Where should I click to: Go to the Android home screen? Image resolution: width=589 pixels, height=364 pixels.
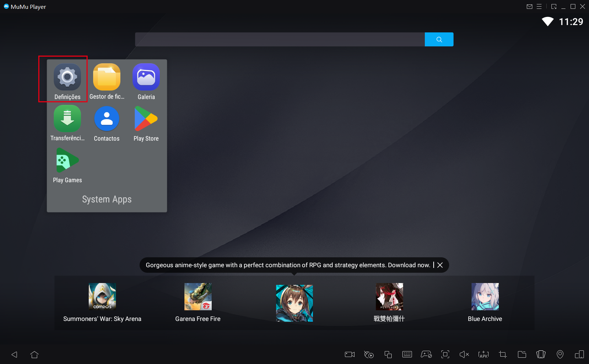tap(35, 354)
